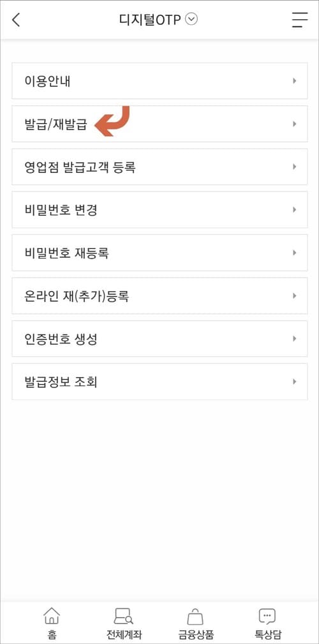This screenshot has width=319, height=644.
Task: Tap the back arrow icon
Action: click(x=16, y=20)
